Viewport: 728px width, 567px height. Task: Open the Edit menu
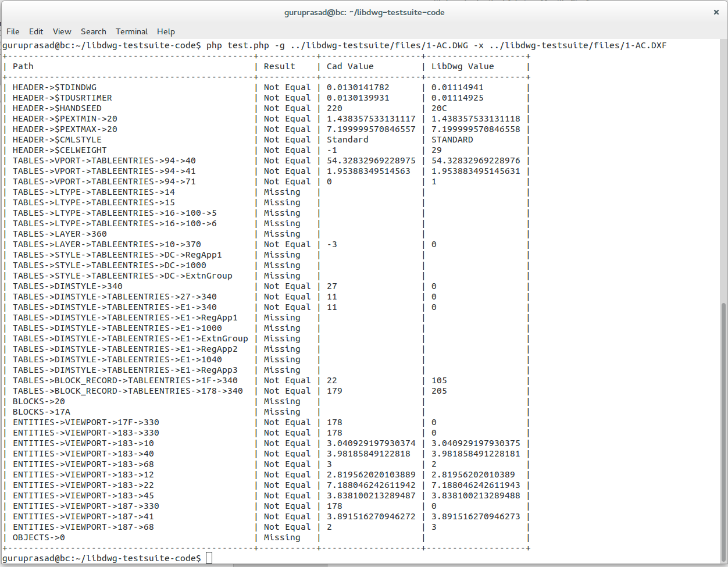point(36,31)
